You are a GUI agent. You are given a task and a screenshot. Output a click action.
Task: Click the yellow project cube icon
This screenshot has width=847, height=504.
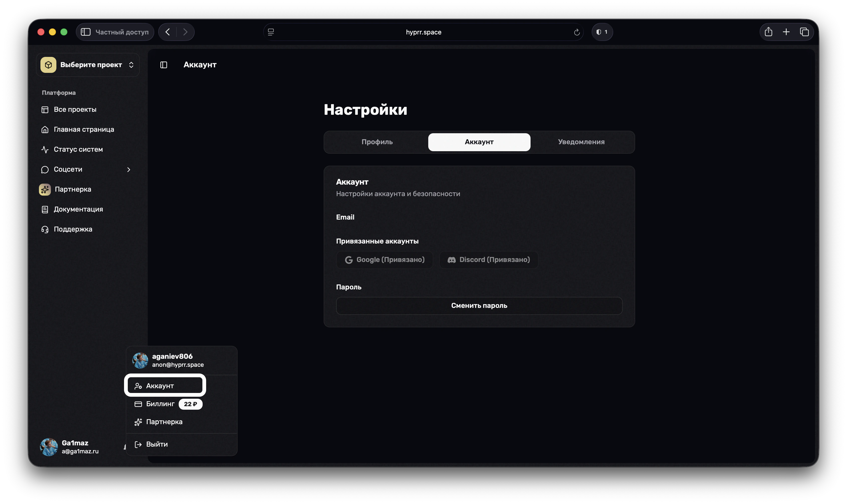(x=48, y=65)
